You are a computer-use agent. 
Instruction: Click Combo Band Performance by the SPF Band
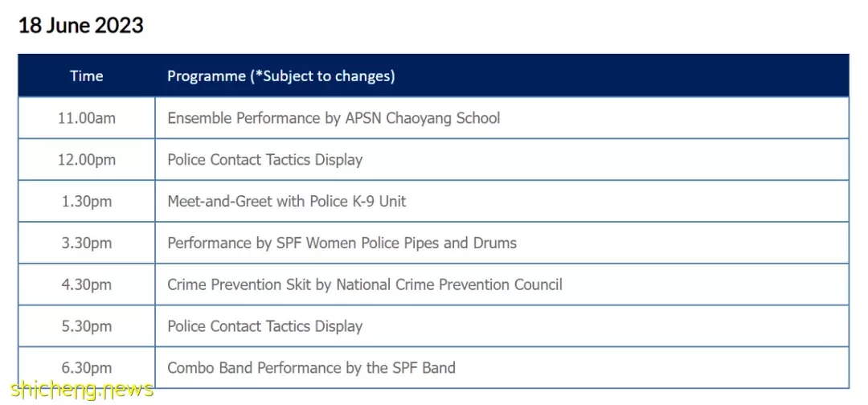[312, 368]
